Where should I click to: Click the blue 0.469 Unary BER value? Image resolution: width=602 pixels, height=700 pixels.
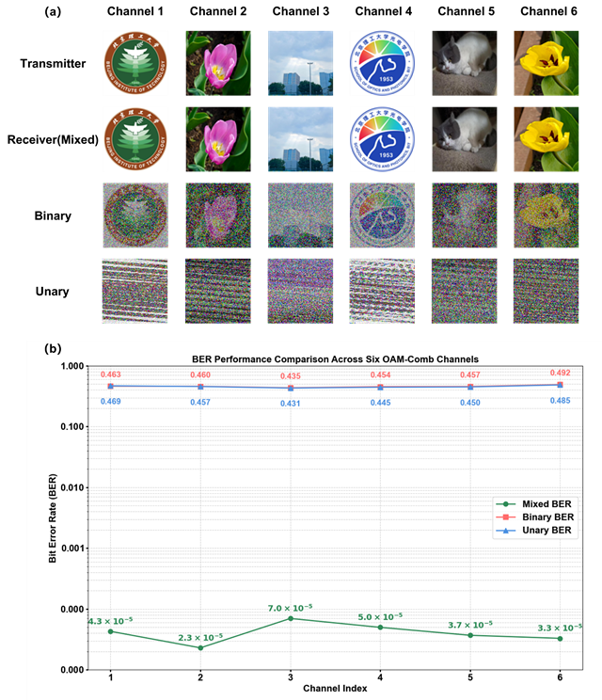pyautogui.click(x=111, y=402)
